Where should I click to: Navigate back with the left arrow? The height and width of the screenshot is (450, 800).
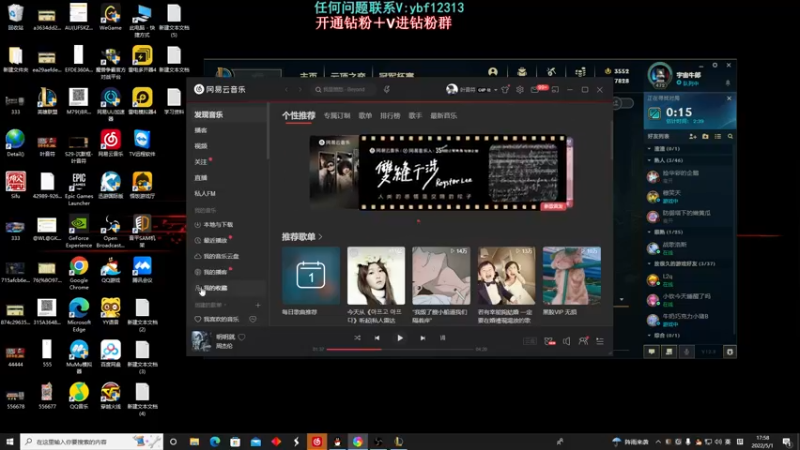[286, 89]
